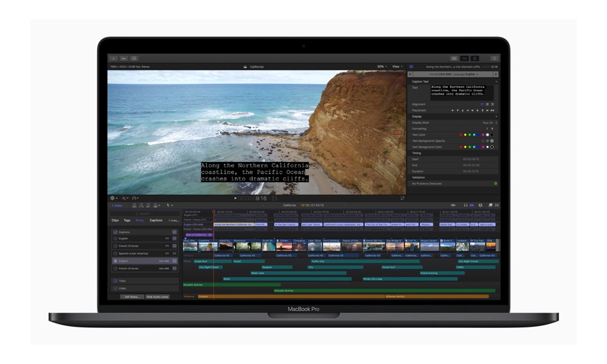Switch to the Captions tab
The image size is (607, 364).
pyautogui.click(x=156, y=220)
